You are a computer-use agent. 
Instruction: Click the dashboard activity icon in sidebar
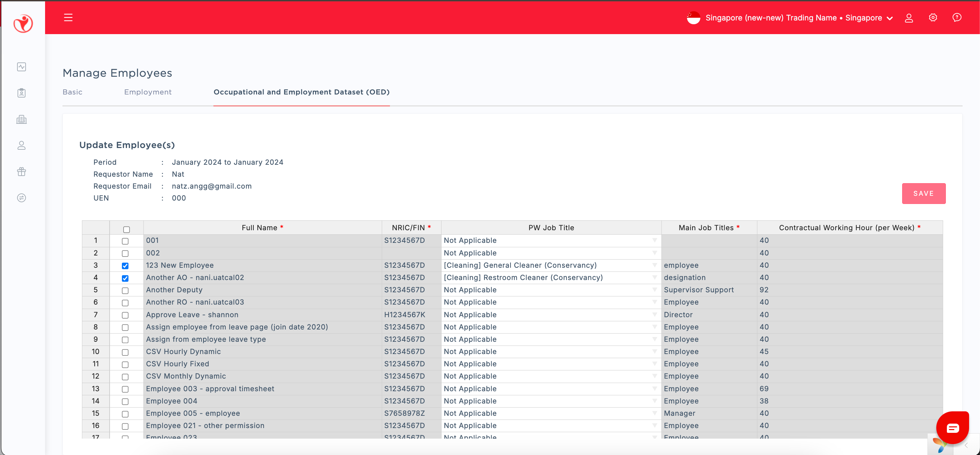pos(22,67)
